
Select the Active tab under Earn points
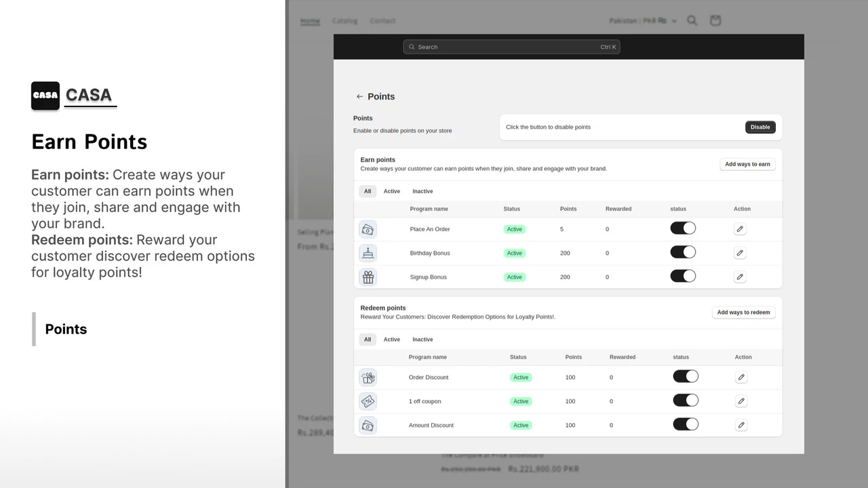click(x=392, y=191)
